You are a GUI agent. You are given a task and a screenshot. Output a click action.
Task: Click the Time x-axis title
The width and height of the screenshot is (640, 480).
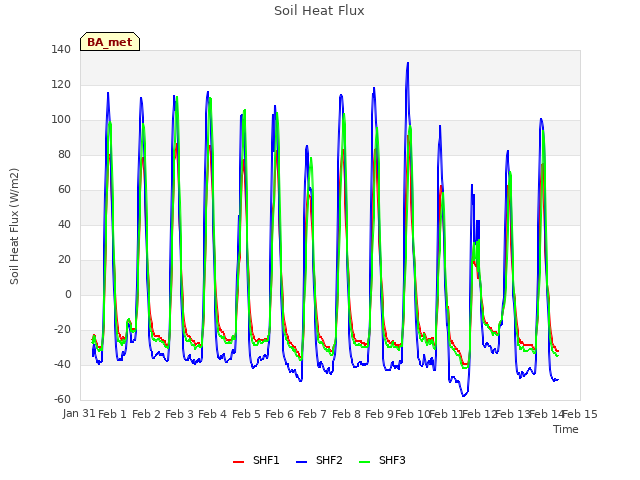click(566, 429)
